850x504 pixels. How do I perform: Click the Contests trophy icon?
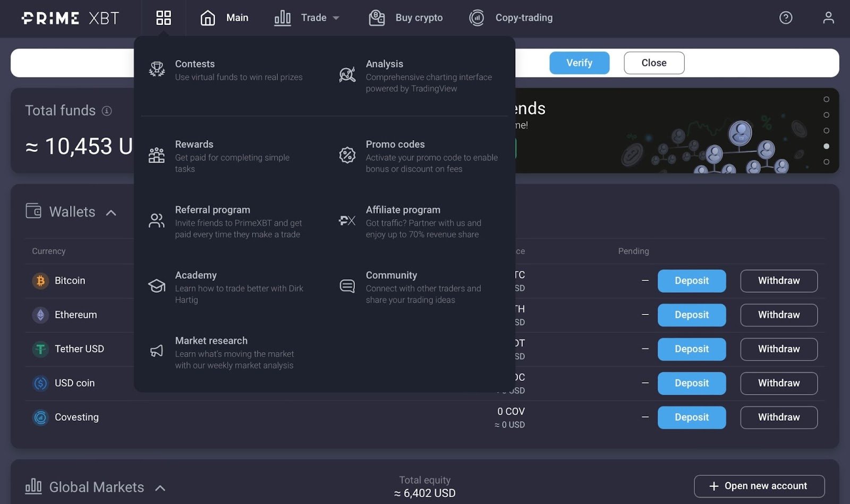coord(157,69)
